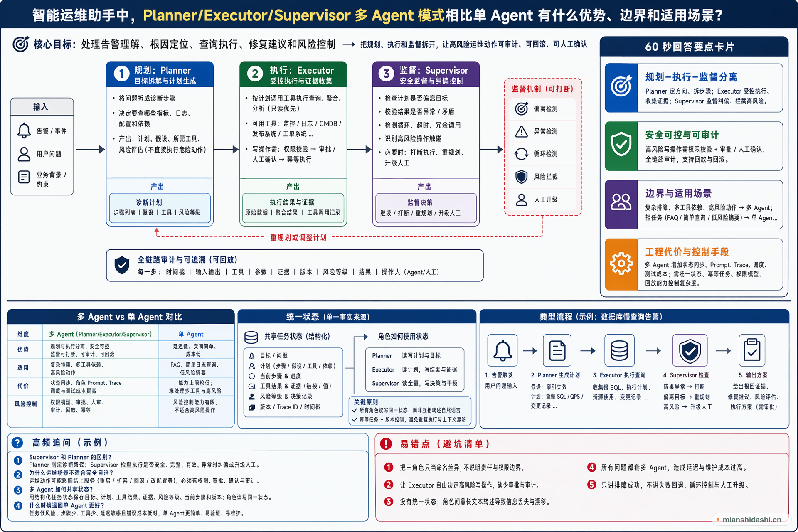Viewport: 798px width, 532px height.
Task: Click the database icon beside 共享任务状态
Action: coord(251,337)
